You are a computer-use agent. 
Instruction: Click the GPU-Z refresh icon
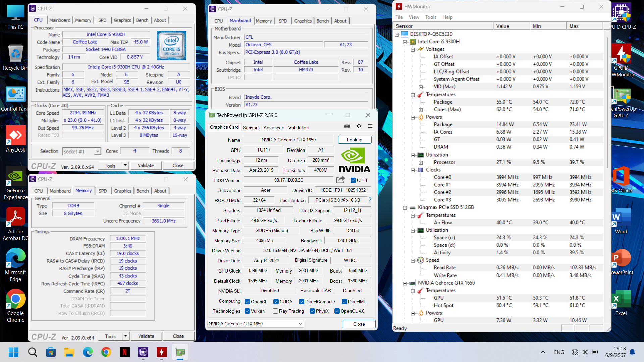point(359,126)
